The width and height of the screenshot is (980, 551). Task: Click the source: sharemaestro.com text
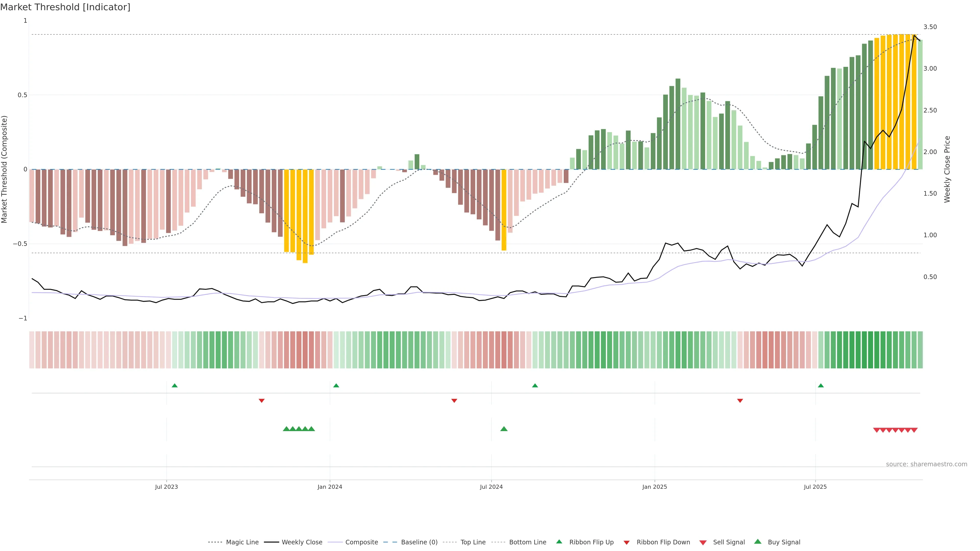click(926, 464)
